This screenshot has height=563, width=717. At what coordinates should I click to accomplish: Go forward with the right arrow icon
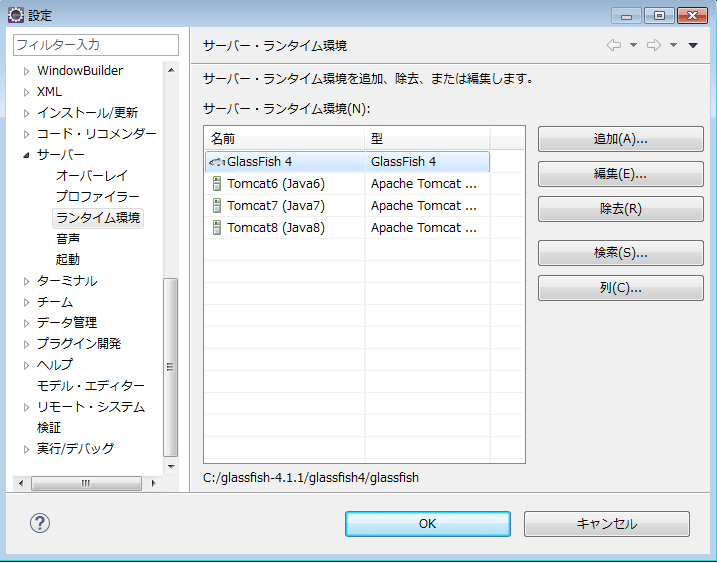(654, 45)
